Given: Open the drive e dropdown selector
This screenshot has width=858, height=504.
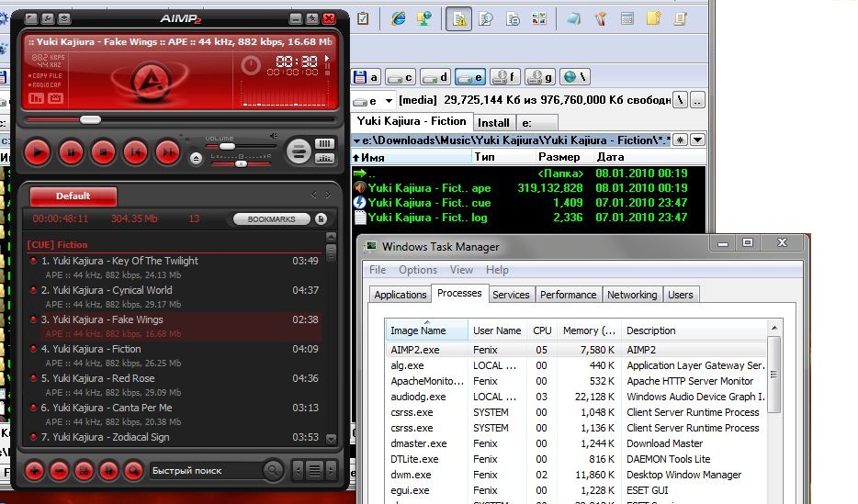Looking at the screenshot, I should (x=389, y=101).
